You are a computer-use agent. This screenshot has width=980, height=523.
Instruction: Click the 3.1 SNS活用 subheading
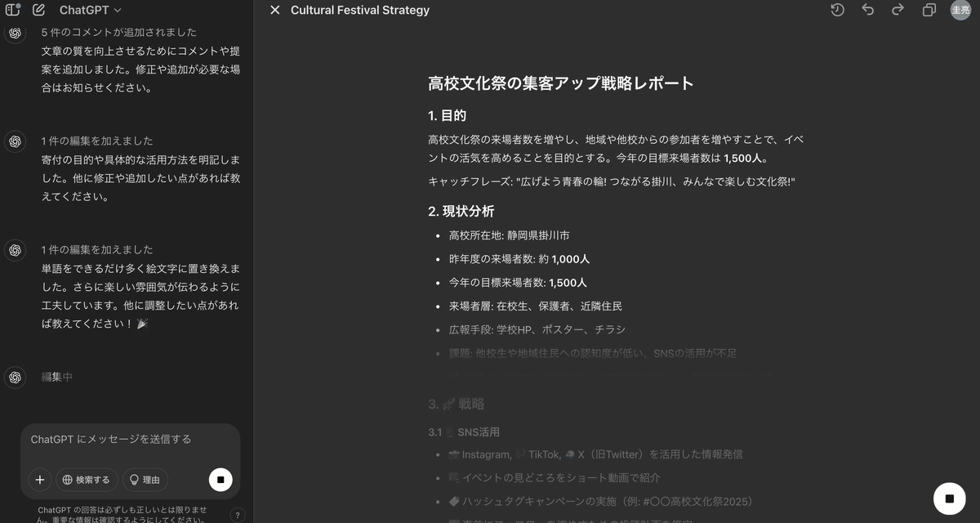[x=464, y=431]
